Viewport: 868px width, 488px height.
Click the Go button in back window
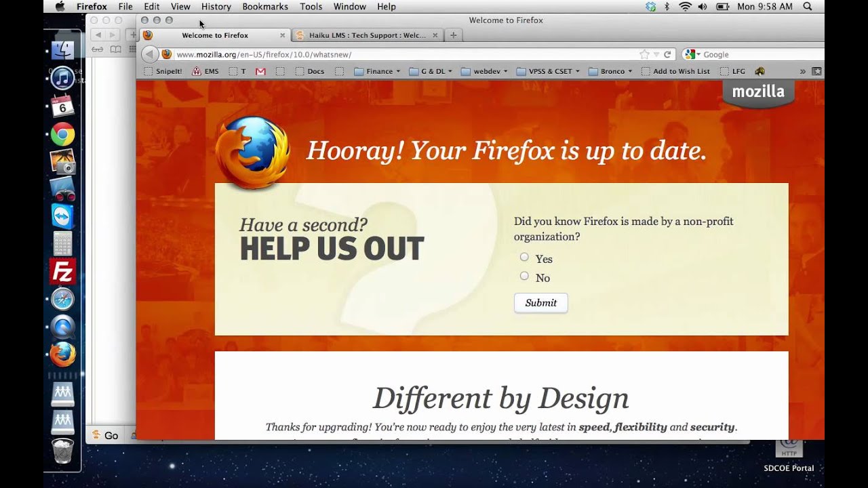click(x=106, y=435)
